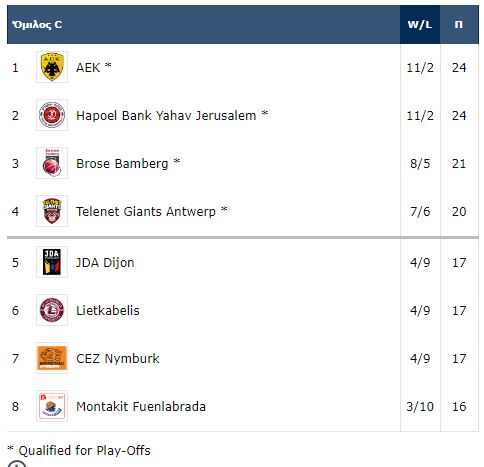The image size is (484, 467).
Task: Click the AEK team logo
Action: click(x=52, y=67)
